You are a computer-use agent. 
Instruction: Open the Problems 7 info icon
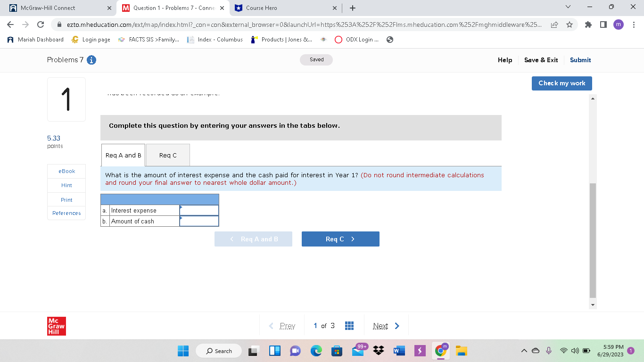(x=91, y=60)
